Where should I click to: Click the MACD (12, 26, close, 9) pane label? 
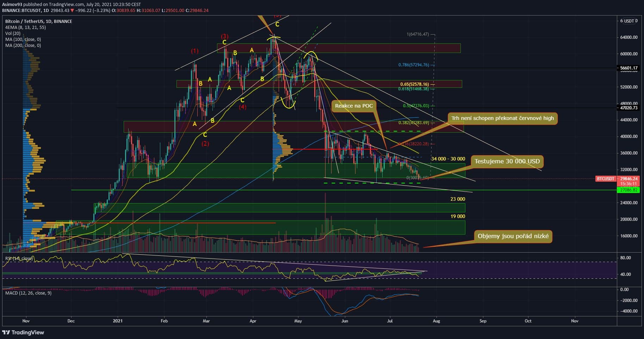[28, 293]
